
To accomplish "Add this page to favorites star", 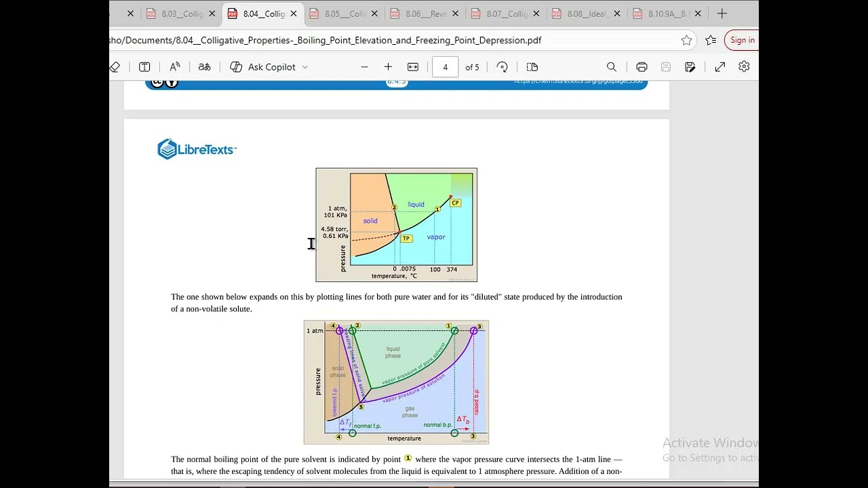I will (x=686, y=40).
